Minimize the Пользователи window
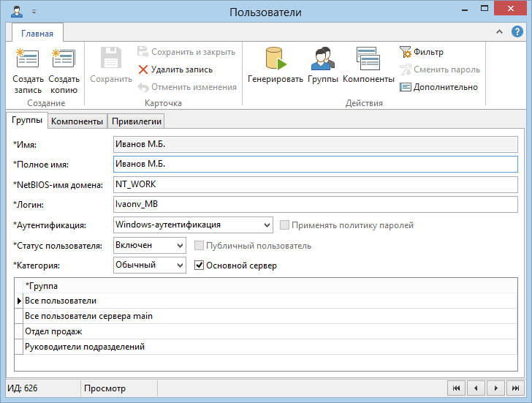 (465, 10)
